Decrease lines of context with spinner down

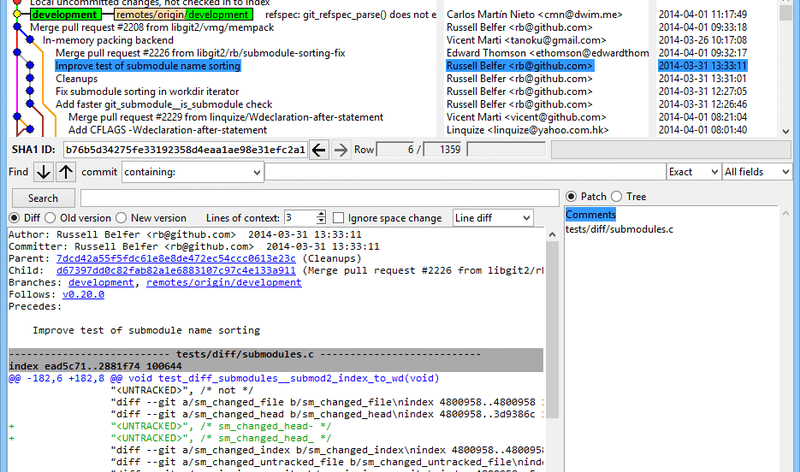pyautogui.click(x=320, y=221)
